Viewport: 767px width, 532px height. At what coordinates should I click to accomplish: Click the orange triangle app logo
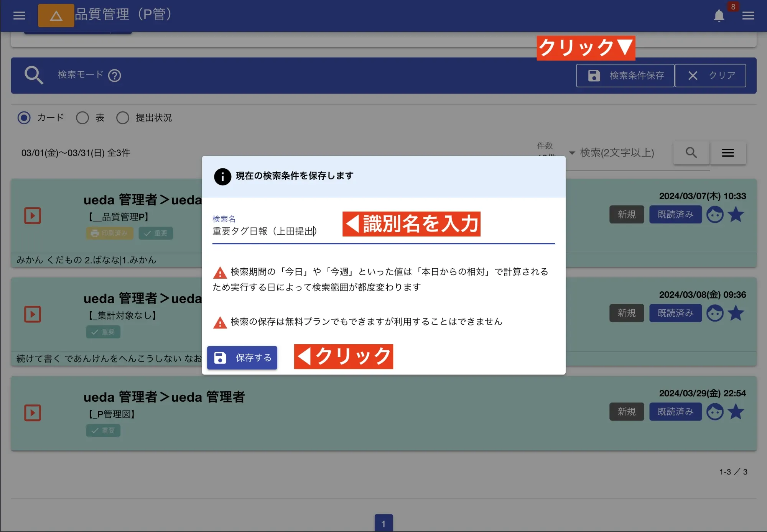pyautogui.click(x=56, y=15)
